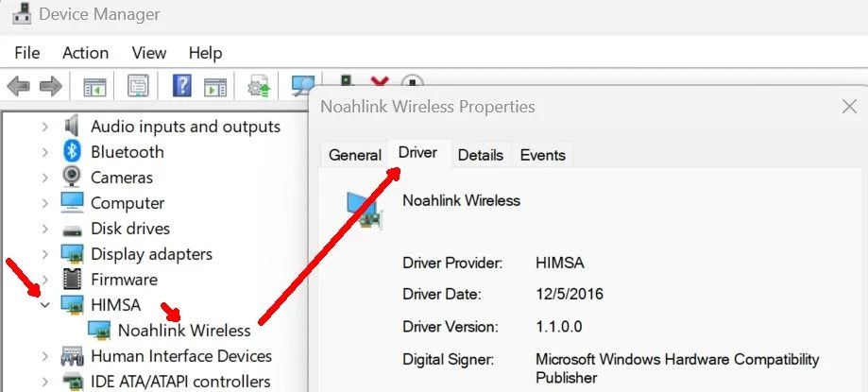868x392 pixels.
Task: Select Cameras in device tree
Action: coord(122,178)
